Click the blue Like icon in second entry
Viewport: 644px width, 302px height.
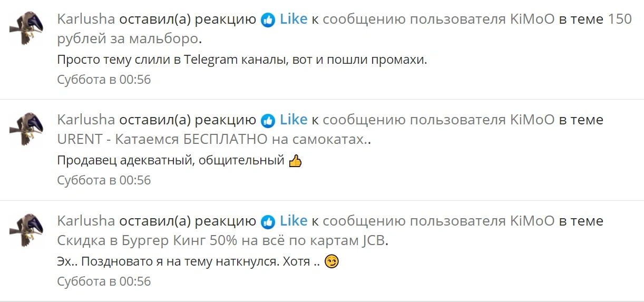tap(268, 121)
